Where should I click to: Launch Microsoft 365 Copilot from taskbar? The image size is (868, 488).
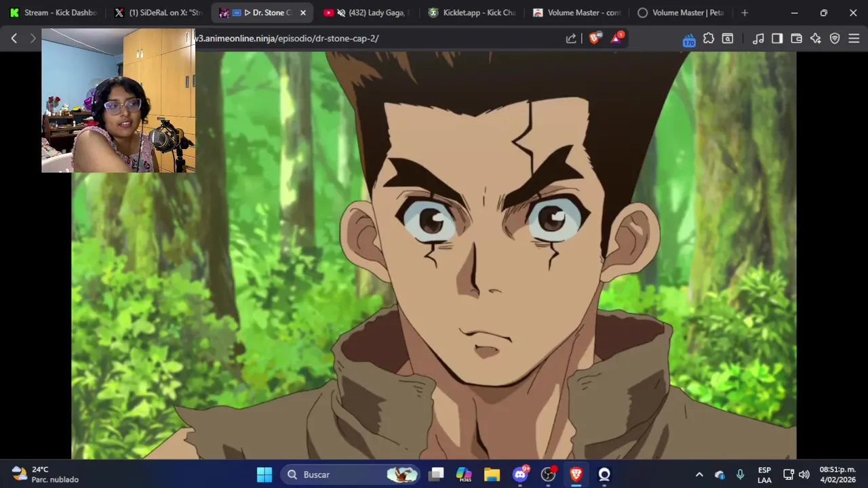[464, 474]
